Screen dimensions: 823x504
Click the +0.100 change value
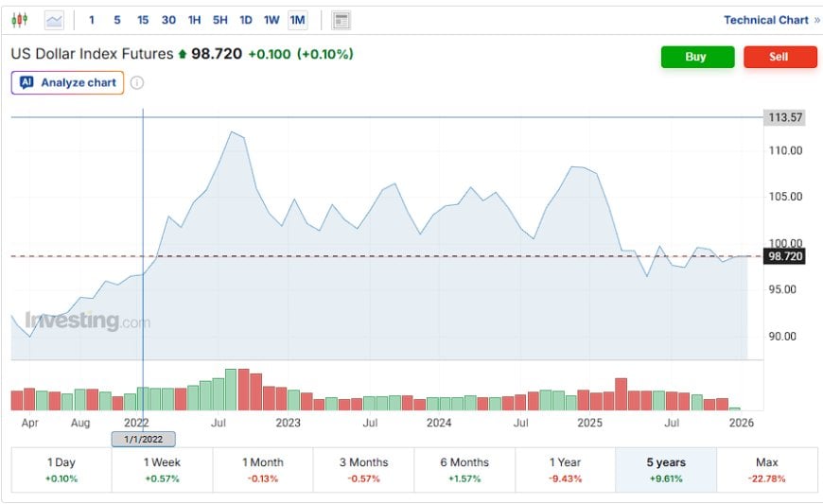click(270, 54)
